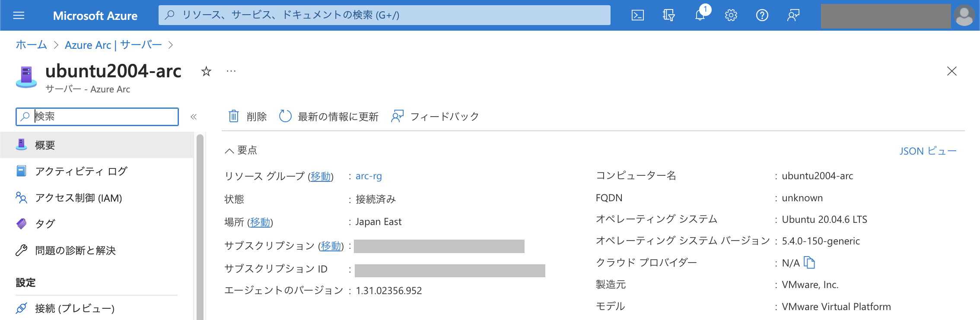Open the header feedback icon

pyautogui.click(x=793, y=16)
